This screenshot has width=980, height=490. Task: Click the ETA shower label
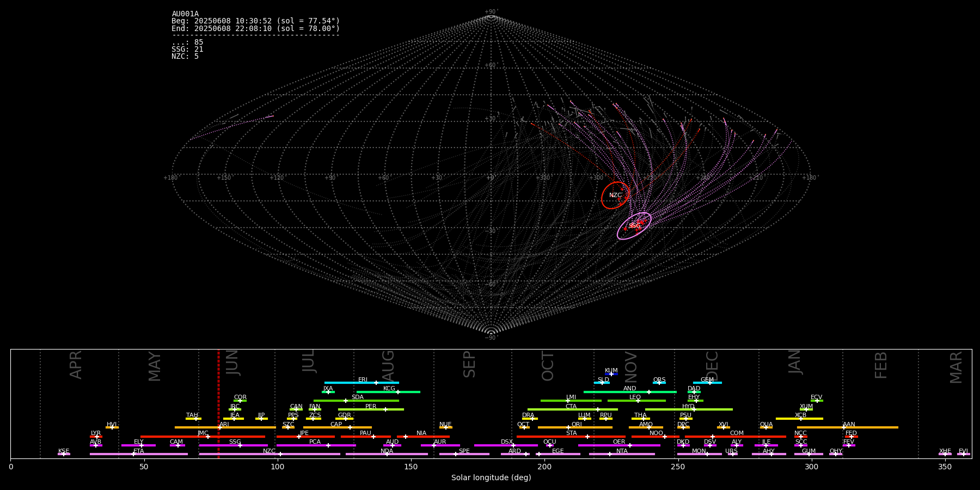[x=139, y=451]
